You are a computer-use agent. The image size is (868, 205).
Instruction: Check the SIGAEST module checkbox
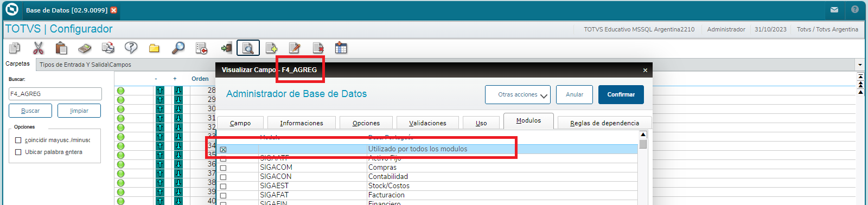(x=223, y=186)
